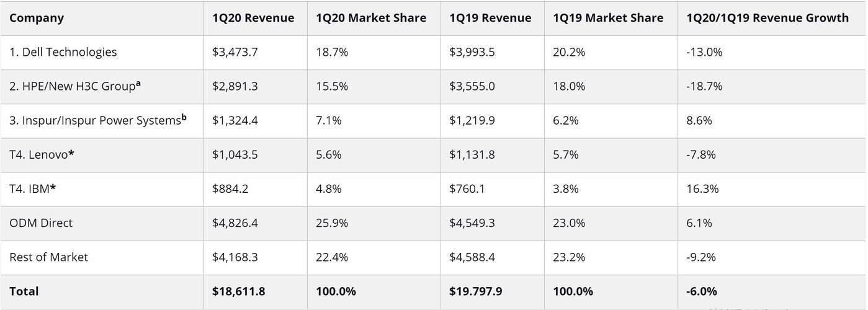This screenshot has width=868, height=310.
Task: Click Inspur 1Q19 share 6.2%
Action: pyautogui.click(x=566, y=120)
